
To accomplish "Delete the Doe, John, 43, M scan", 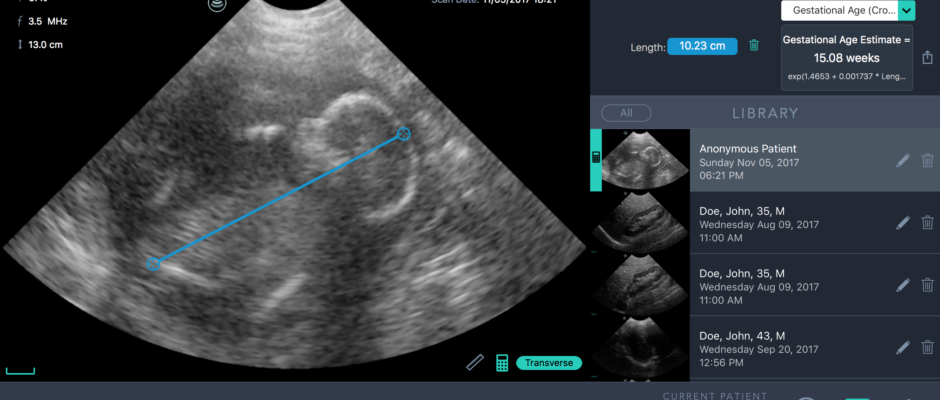I will point(927,347).
